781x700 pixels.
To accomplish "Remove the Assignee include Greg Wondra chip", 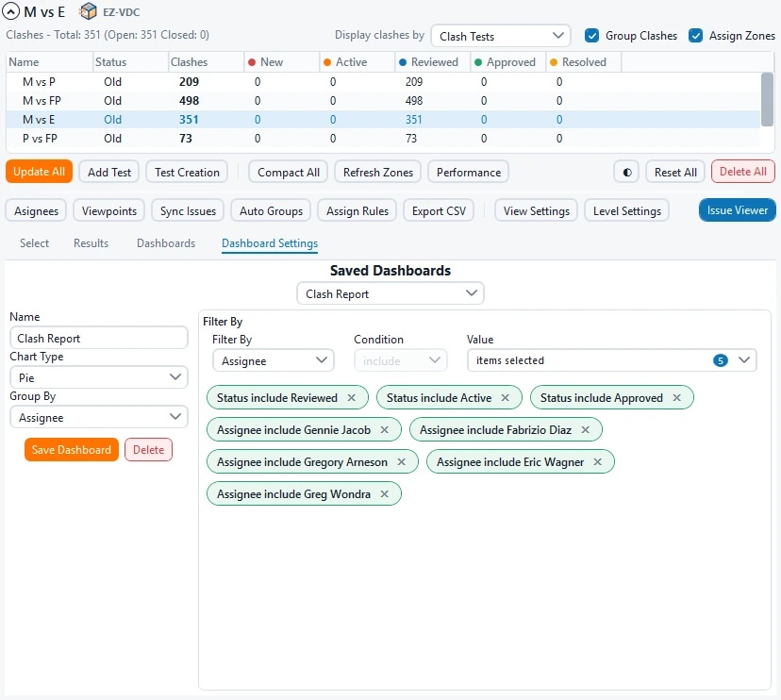I will tap(385, 493).
